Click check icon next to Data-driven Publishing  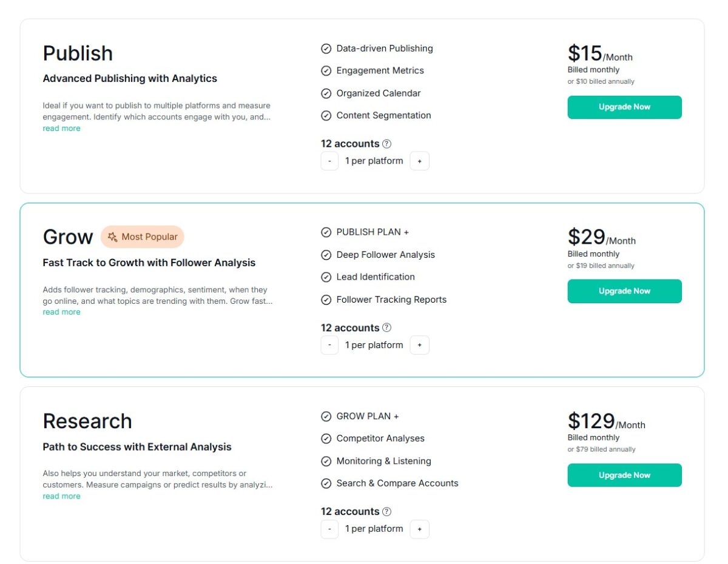326,49
